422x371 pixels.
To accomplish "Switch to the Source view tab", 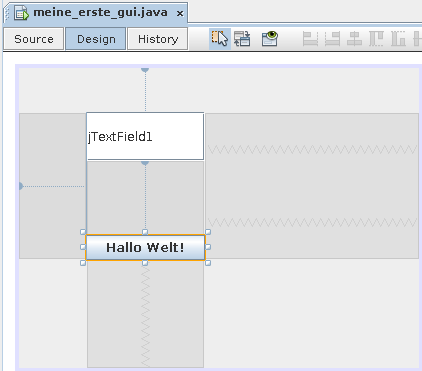I will point(34,39).
